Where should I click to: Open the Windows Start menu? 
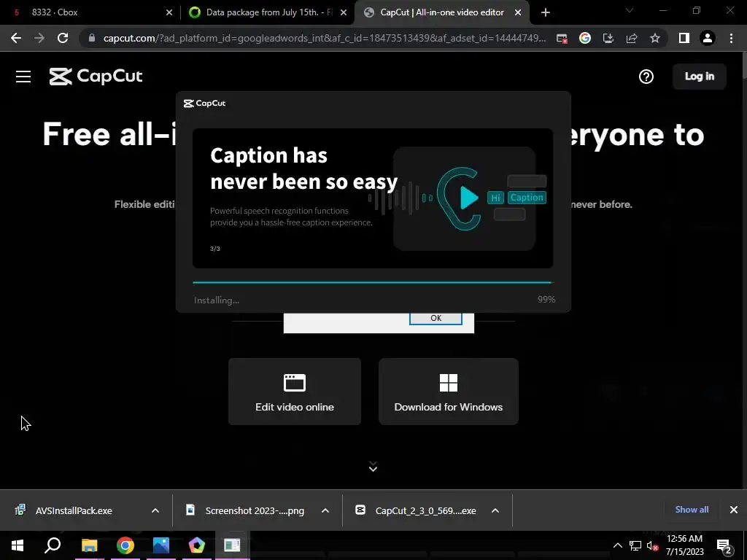18,545
